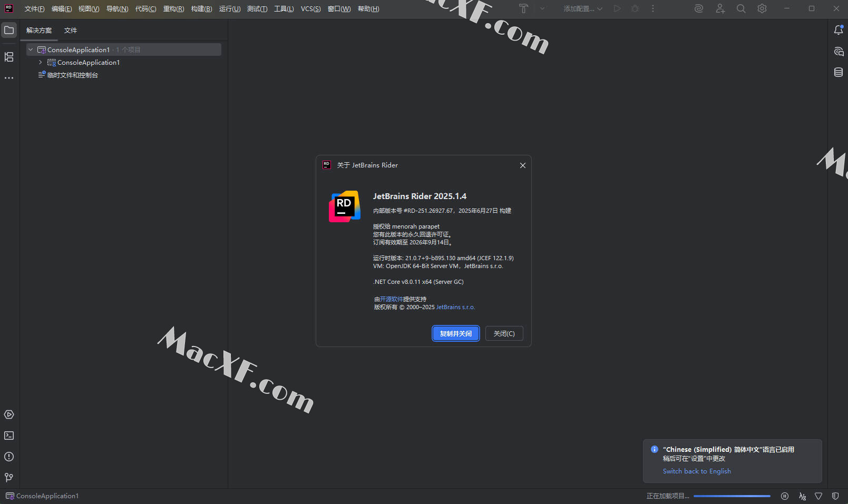The height and width of the screenshot is (504, 848).
Task: Open the Database tool window icon
Action: 839,72
